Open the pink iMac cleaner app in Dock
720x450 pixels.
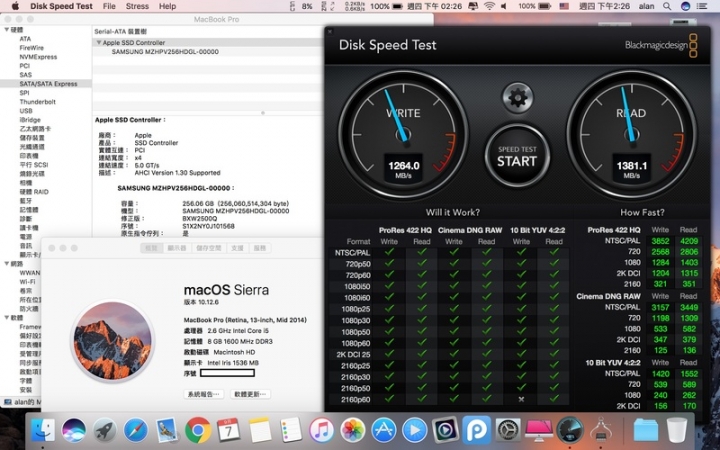point(539,430)
